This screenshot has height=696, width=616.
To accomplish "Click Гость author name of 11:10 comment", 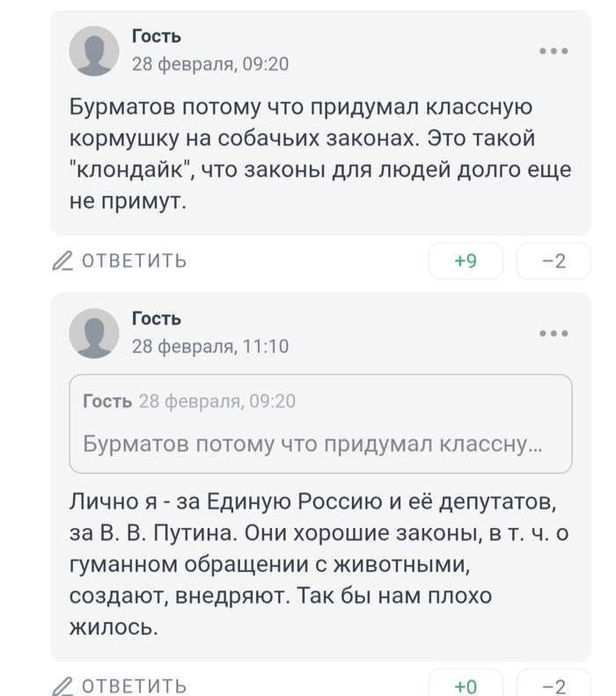I will [x=157, y=318].
